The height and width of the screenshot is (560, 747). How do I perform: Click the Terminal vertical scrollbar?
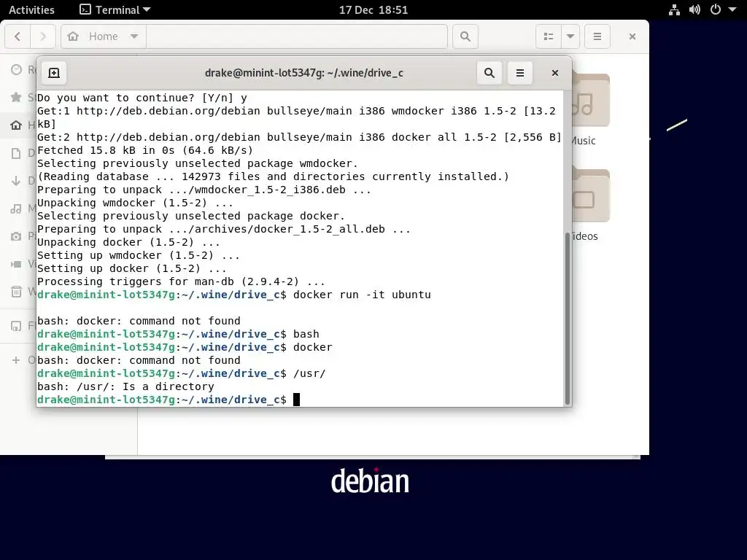(x=567, y=318)
